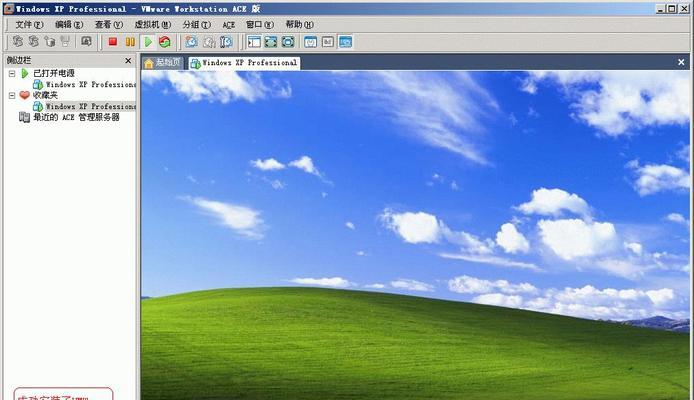Viewport: 694px width, 400px height.
Task: Click the console view toolbar icon
Action: [345, 42]
